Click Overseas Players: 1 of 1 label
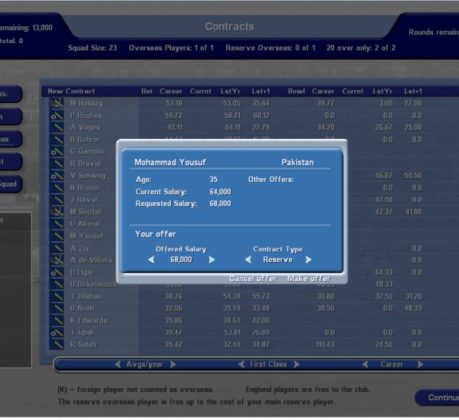Screen dimensions: 459x420 tap(171, 48)
